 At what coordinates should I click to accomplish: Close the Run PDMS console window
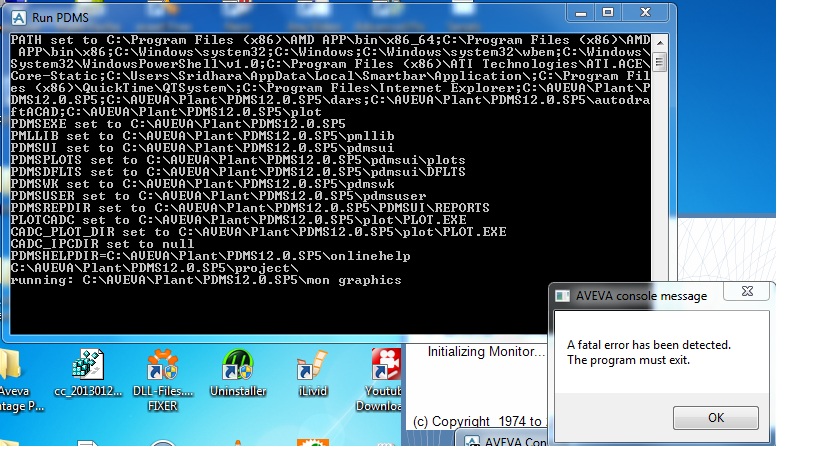pos(646,13)
